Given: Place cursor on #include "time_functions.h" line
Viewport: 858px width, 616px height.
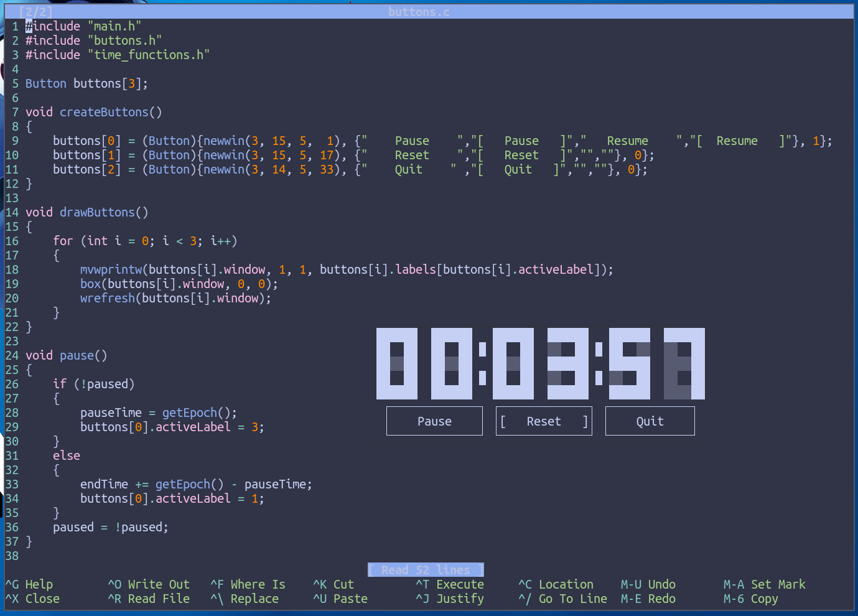Looking at the screenshot, I should pyautogui.click(x=118, y=55).
